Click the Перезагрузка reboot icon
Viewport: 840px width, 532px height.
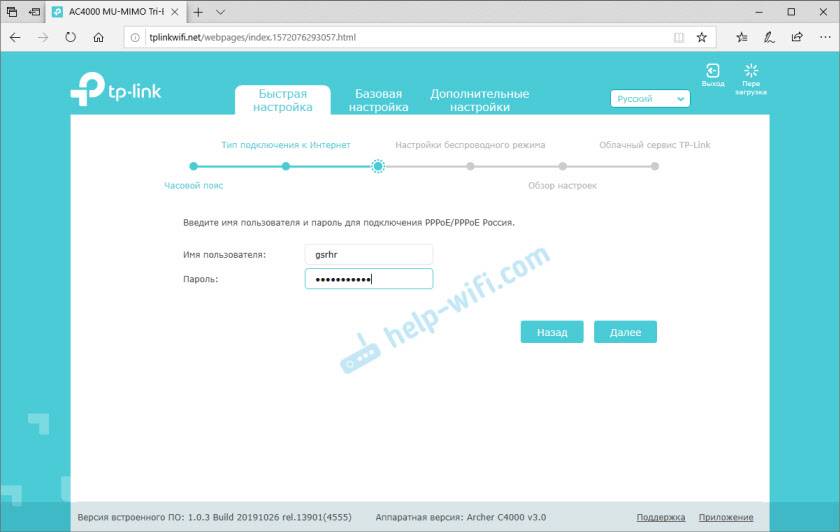click(751, 79)
